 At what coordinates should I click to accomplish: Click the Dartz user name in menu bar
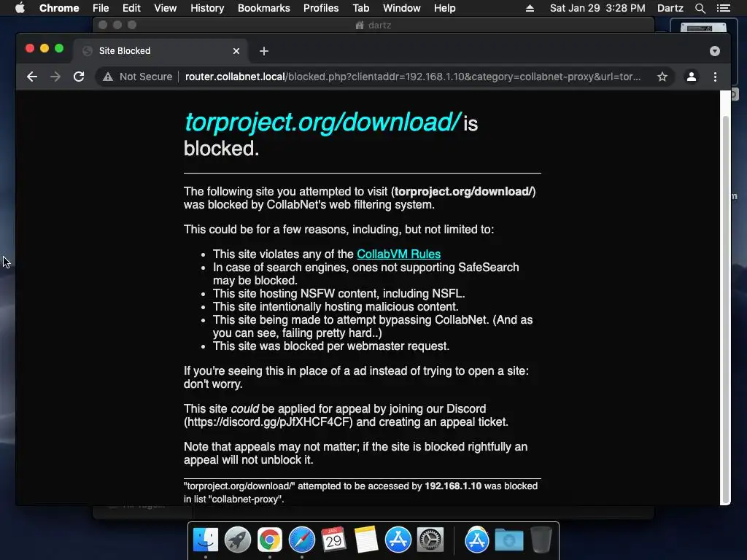click(670, 8)
